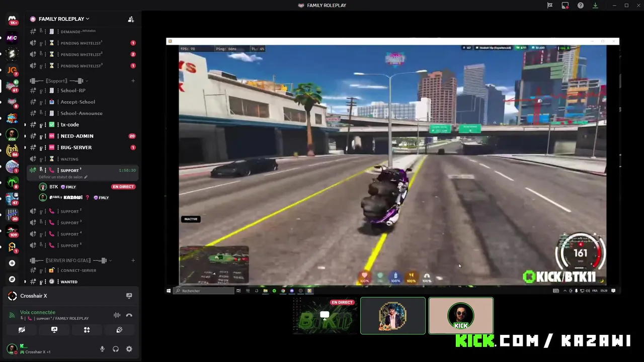
Task: Open server icon with 61 badge
Action: (x=12, y=86)
